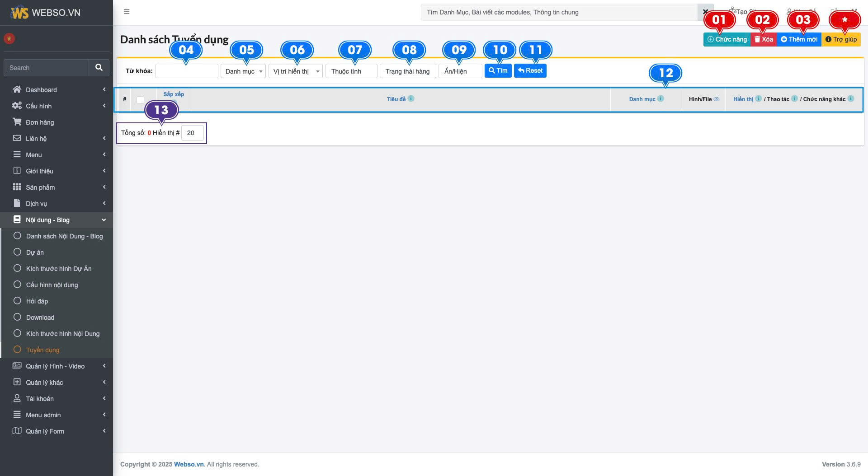Click the Thêm mới button
The height and width of the screenshot is (476, 868).
(x=799, y=40)
